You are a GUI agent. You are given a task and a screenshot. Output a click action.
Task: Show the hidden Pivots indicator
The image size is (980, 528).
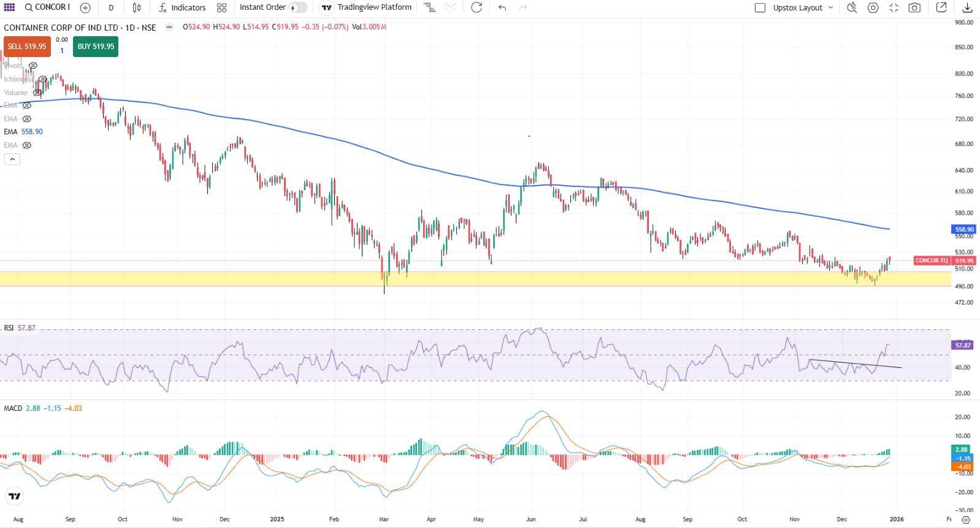coord(33,66)
